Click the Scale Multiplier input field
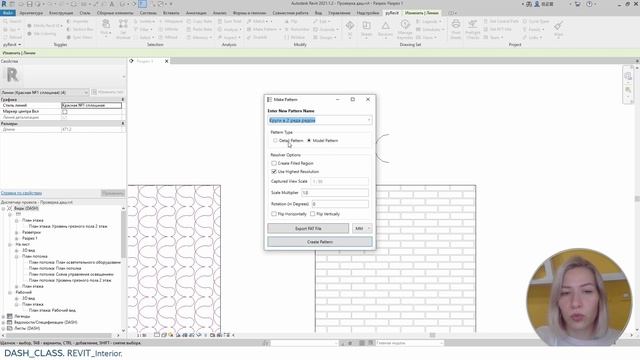 tap(335, 193)
